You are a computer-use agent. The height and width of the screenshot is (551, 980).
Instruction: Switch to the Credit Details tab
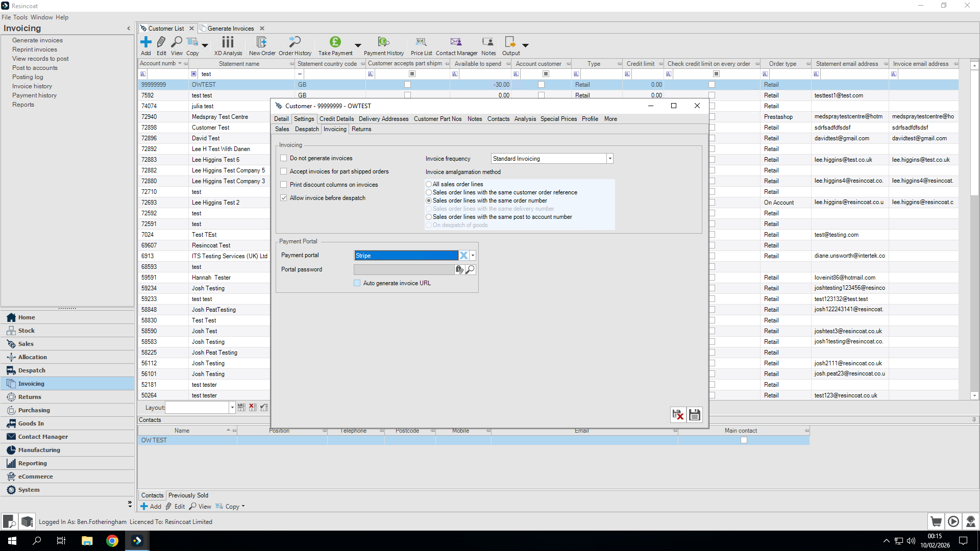tap(336, 119)
